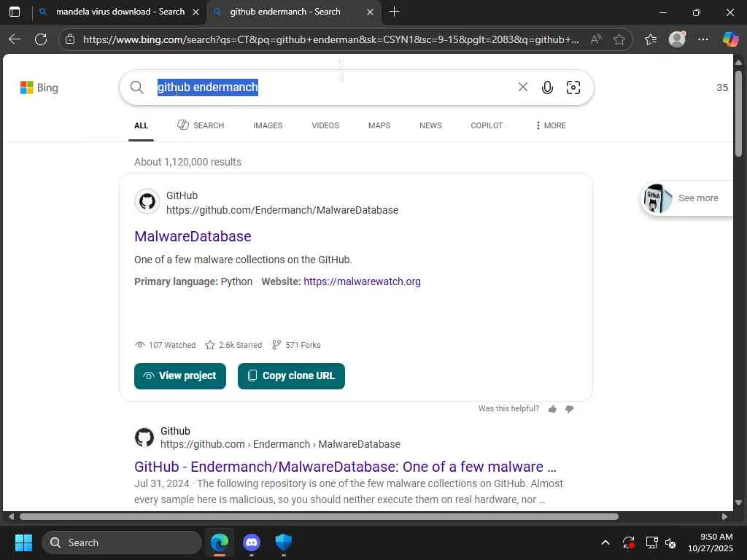
Task: Expand the MORE search categories
Action: point(551,125)
